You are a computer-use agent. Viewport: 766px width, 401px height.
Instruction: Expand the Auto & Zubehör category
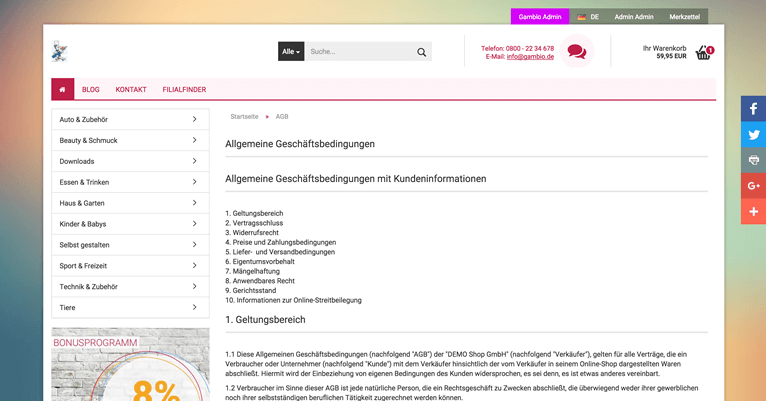point(130,120)
